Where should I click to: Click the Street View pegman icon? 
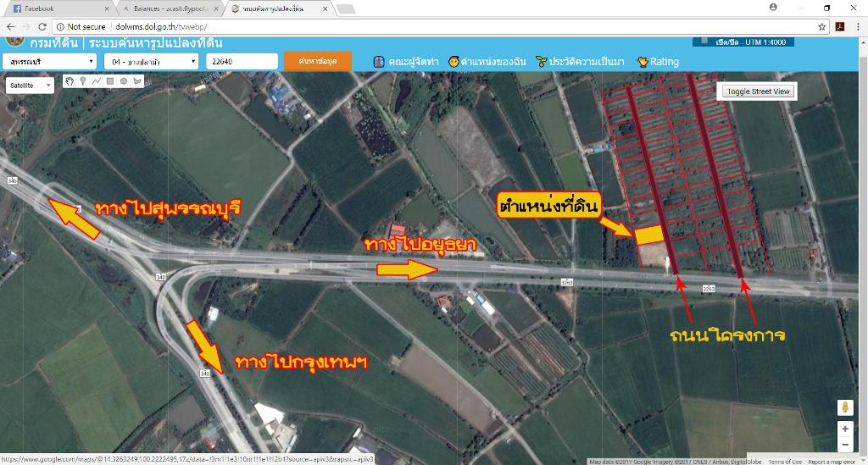pyautogui.click(x=845, y=407)
